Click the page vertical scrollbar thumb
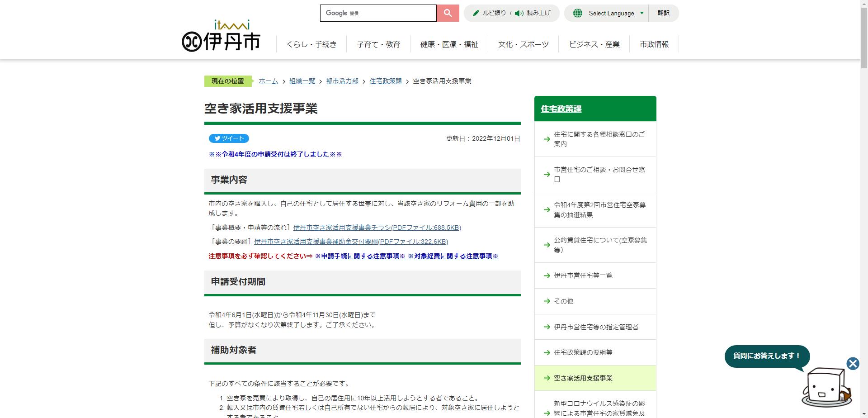Screen dimensions: 868x418 (x=864, y=38)
